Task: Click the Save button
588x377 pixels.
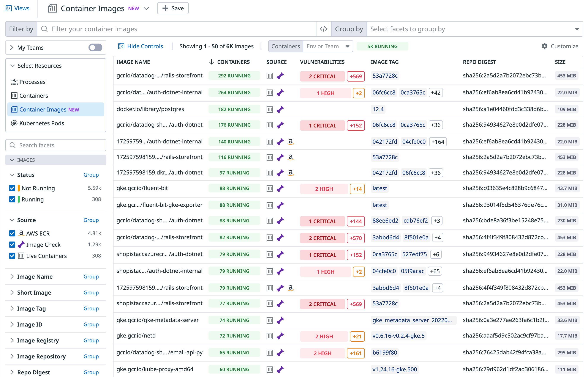Action: [x=173, y=8]
